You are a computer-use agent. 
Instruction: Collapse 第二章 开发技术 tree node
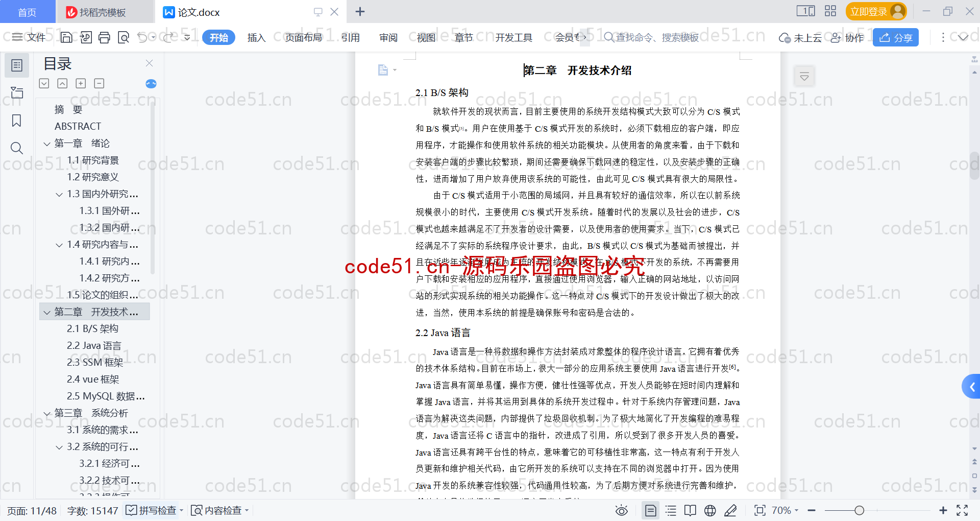click(x=47, y=312)
